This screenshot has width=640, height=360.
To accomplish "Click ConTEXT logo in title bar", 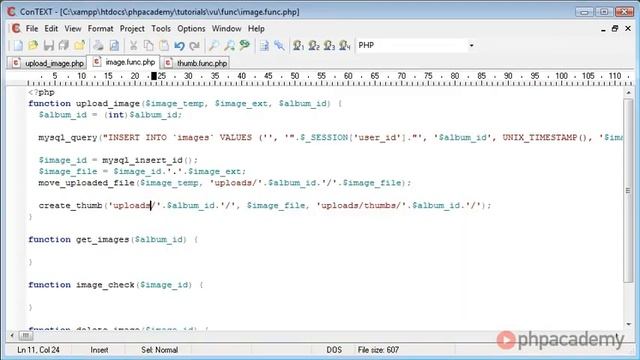I will point(11,12).
